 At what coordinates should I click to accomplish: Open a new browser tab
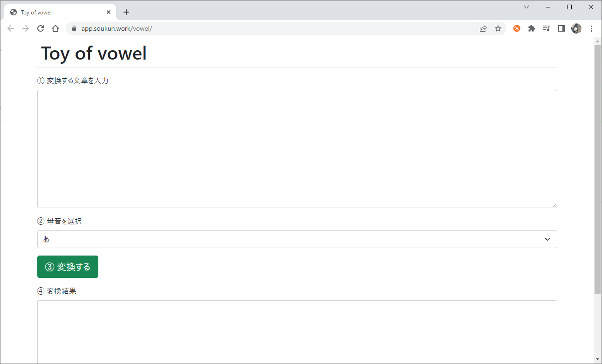(126, 13)
